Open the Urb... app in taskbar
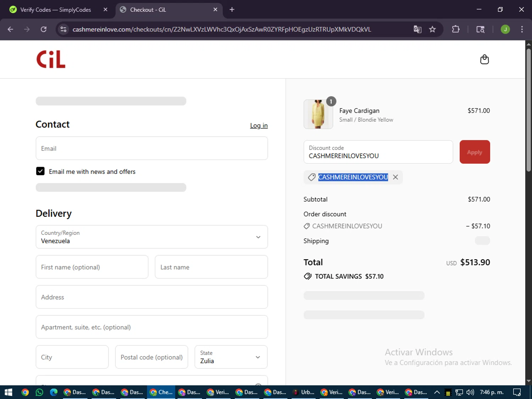Viewport: 532px width, 399px height. (x=304, y=392)
